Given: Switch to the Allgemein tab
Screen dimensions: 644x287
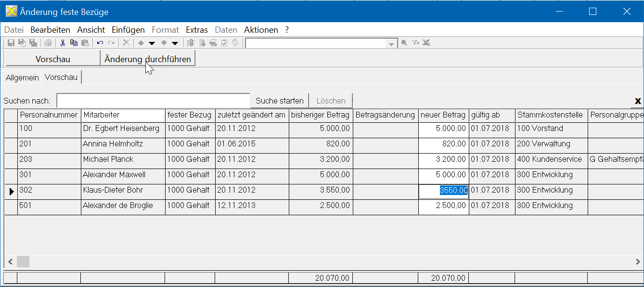Looking at the screenshot, I should point(22,78).
